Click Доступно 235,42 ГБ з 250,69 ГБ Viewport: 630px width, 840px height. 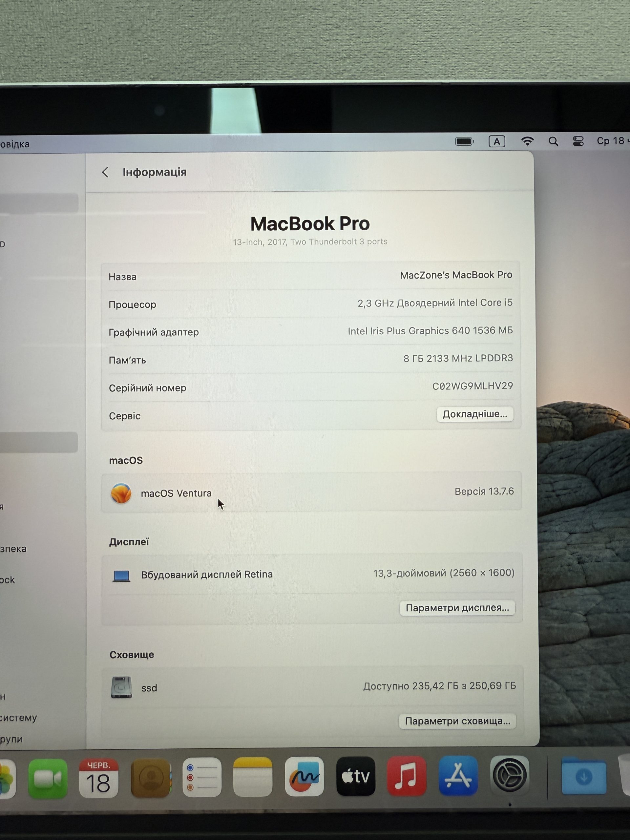[439, 686]
